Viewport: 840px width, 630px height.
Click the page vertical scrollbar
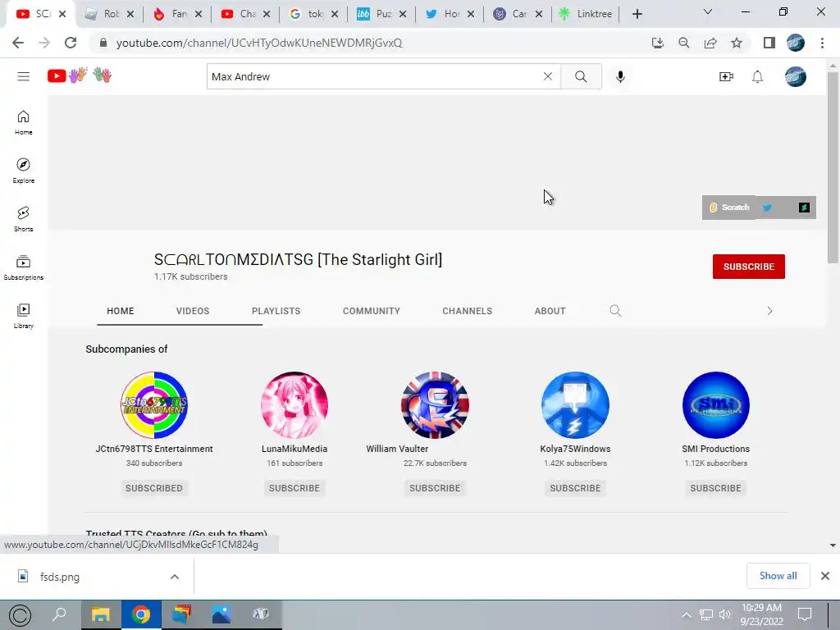pos(833,167)
